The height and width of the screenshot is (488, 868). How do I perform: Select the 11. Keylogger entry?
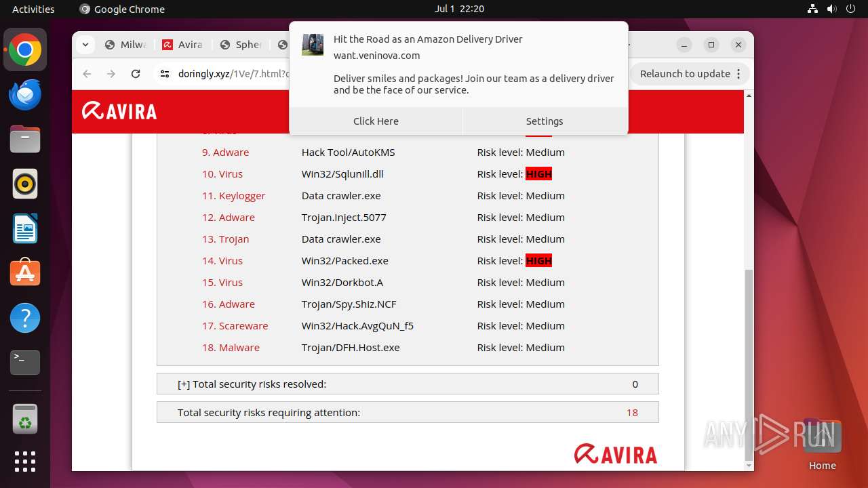pos(233,196)
